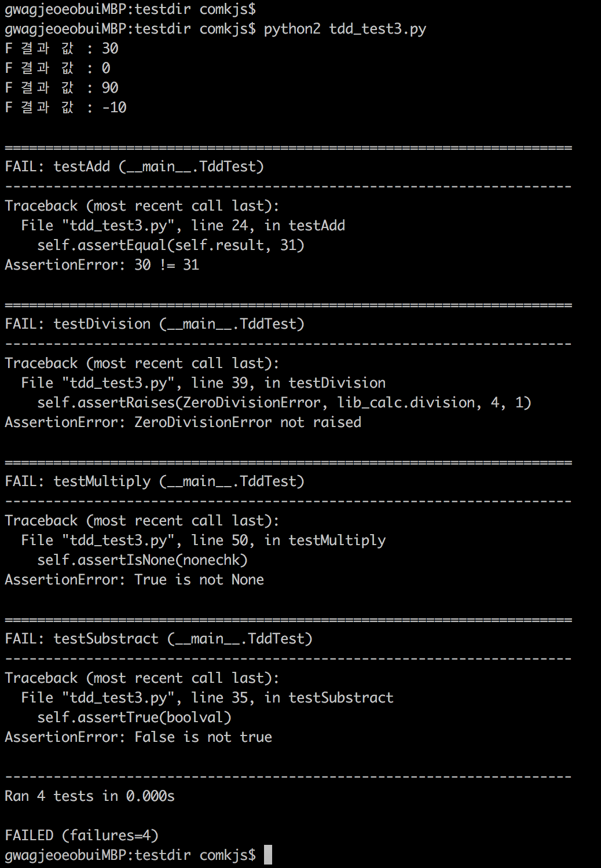
Task: Click the python2 tdd_test3.py command text
Action: (345, 29)
